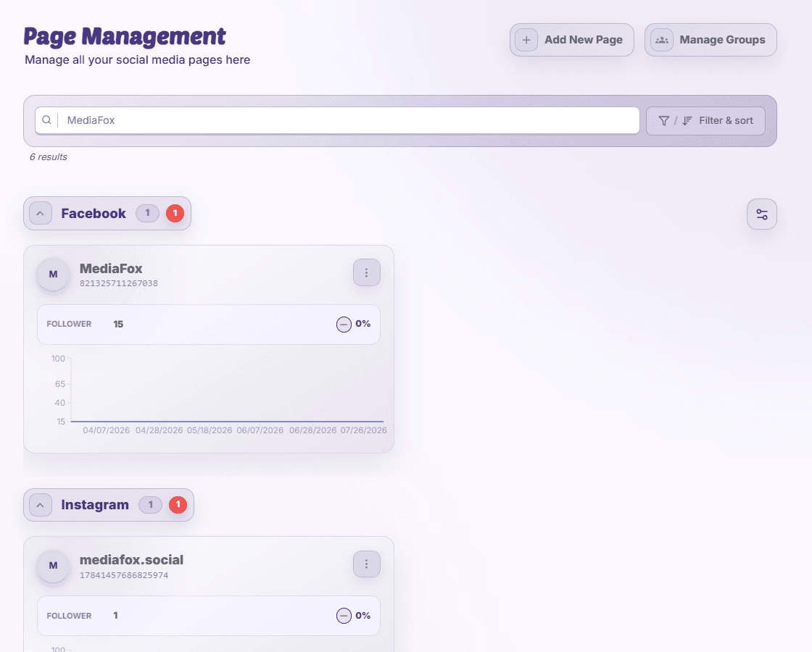Collapse the Facebook section chevron
The height and width of the screenshot is (652, 812).
tap(41, 213)
